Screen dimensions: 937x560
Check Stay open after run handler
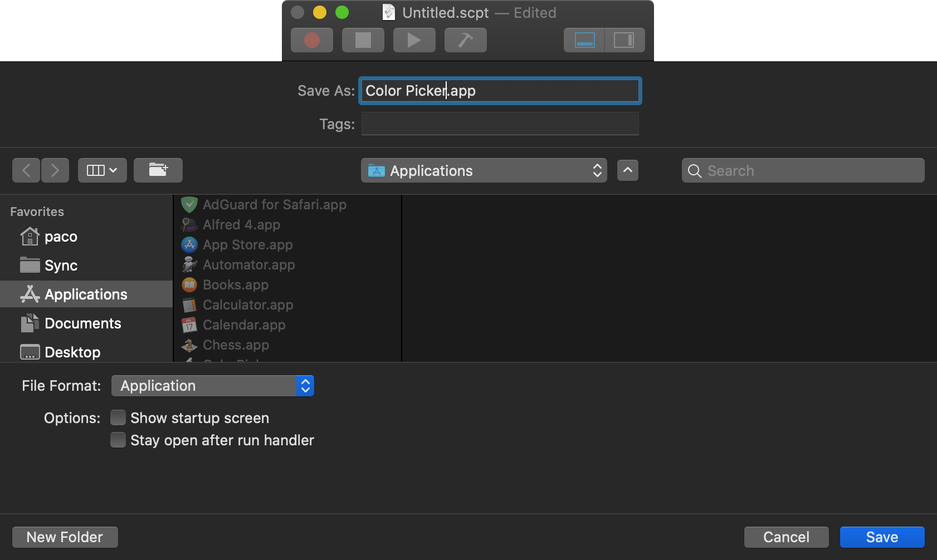click(x=118, y=440)
